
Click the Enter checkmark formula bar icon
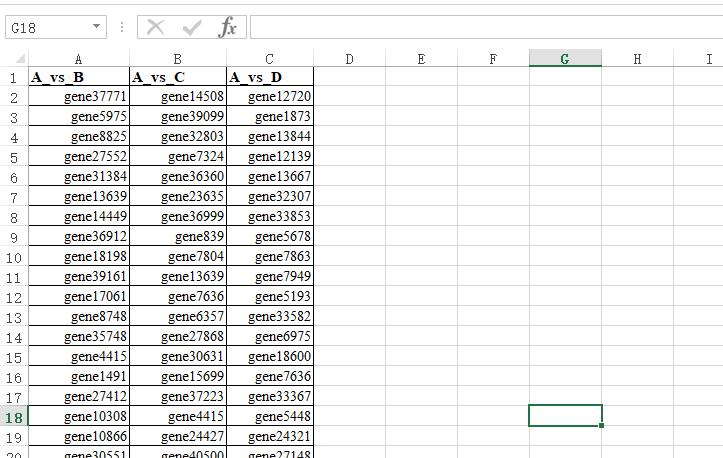191,27
